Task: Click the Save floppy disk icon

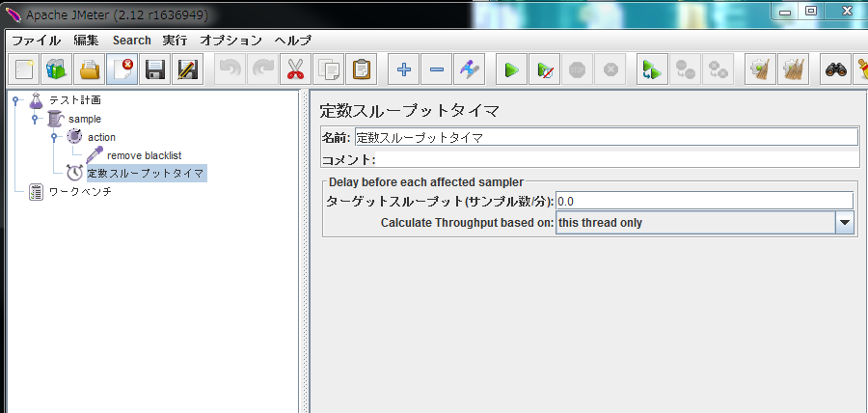Action: 155,69
